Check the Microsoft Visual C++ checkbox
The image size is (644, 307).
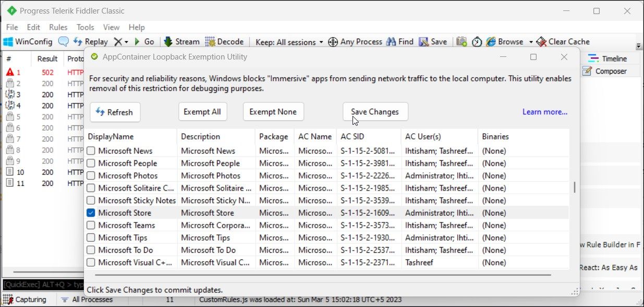(x=91, y=263)
